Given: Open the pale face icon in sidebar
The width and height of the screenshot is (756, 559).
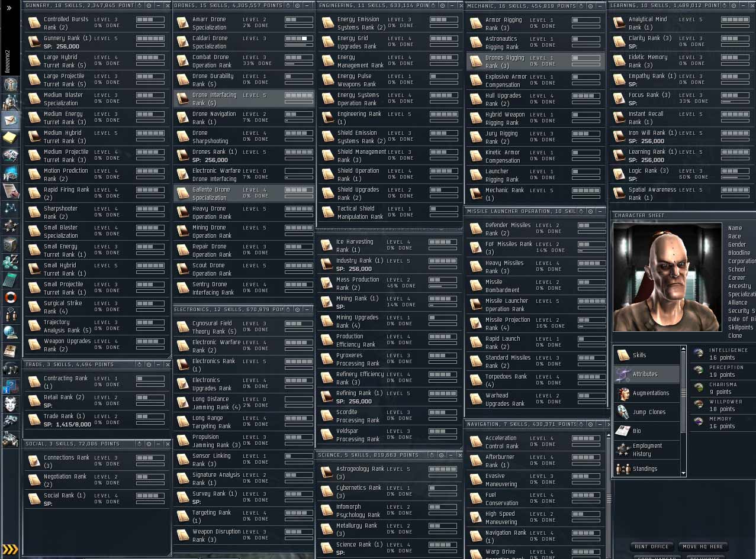Looking at the screenshot, I should click(11, 404).
